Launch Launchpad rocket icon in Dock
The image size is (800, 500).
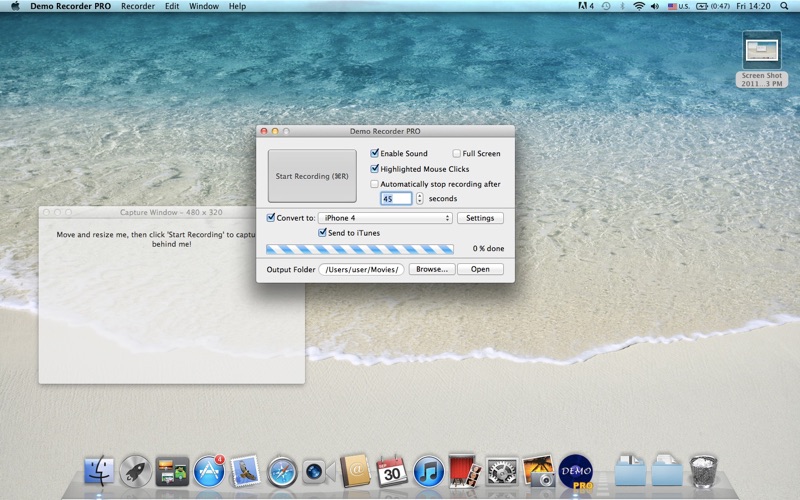tap(135, 471)
